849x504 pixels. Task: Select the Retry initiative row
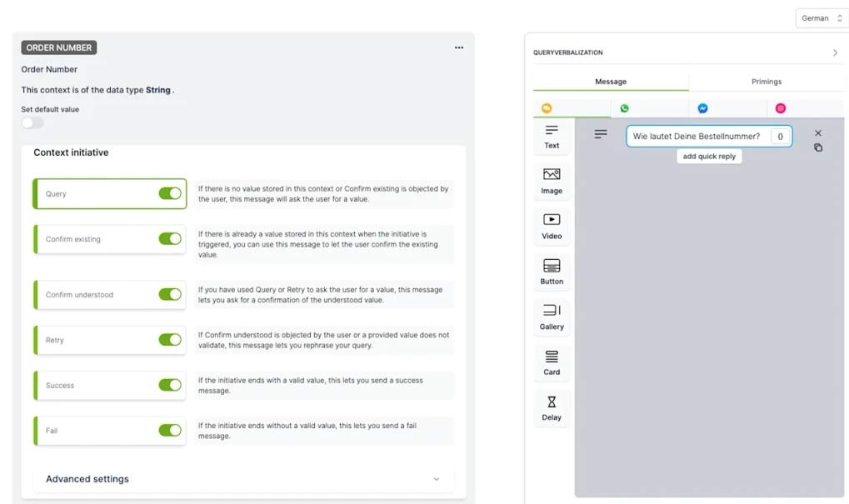coord(110,339)
